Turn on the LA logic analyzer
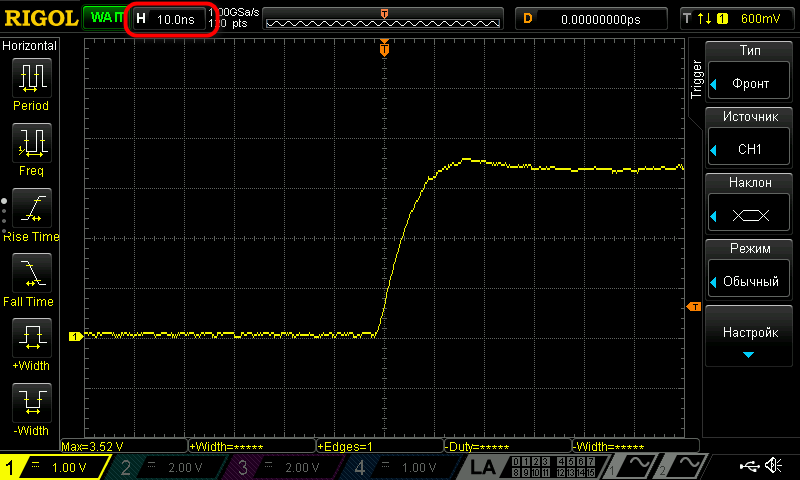 (483, 467)
